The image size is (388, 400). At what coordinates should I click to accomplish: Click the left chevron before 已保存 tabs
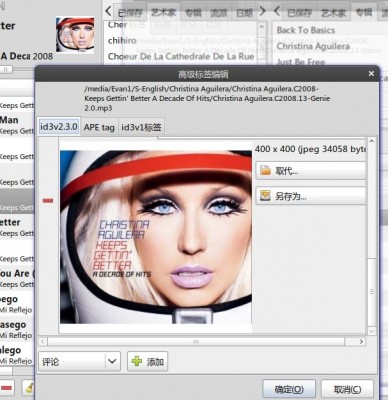pos(108,11)
